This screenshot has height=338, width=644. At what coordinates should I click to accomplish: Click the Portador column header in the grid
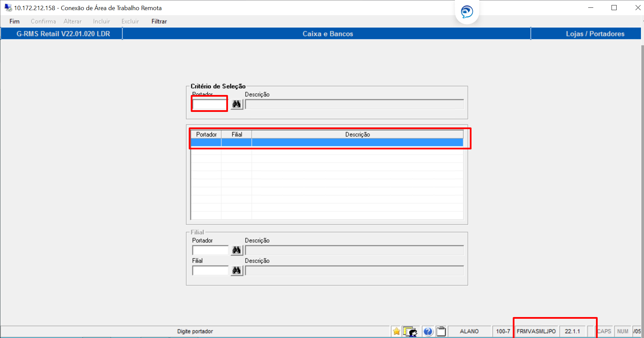(206, 135)
